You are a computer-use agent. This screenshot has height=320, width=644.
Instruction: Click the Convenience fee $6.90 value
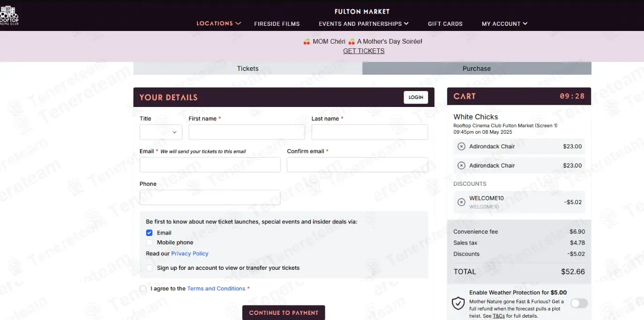(577, 232)
